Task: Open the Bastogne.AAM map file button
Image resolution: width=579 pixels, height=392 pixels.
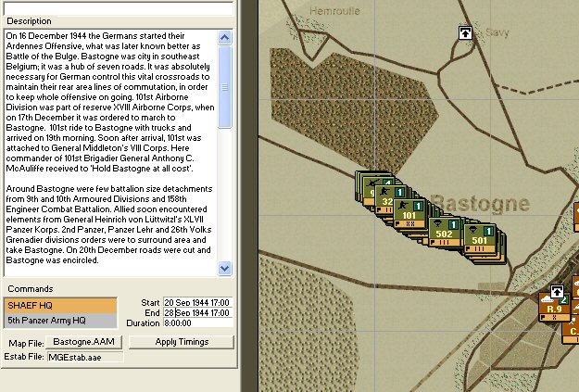Action: (83, 342)
